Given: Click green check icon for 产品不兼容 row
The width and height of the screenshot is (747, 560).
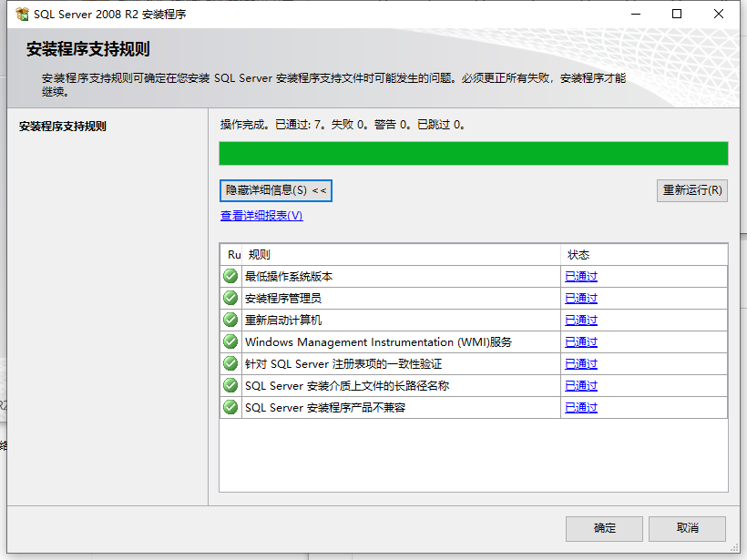Looking at the screenshot, I should [x=230, y=408].
